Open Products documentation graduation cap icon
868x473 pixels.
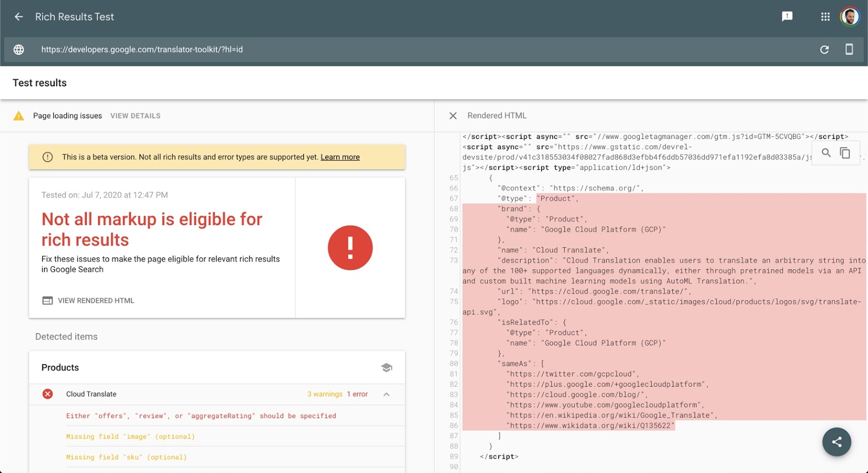tap(386, 367)
